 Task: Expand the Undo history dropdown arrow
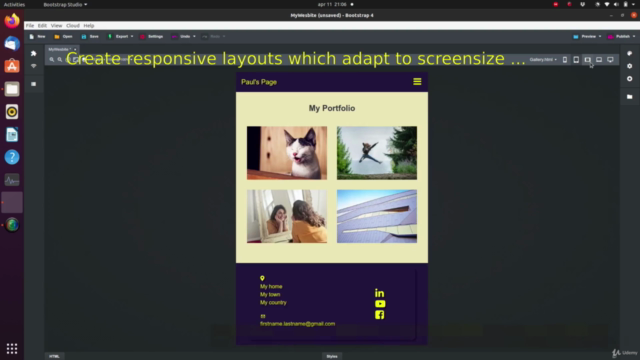[194, 36]
